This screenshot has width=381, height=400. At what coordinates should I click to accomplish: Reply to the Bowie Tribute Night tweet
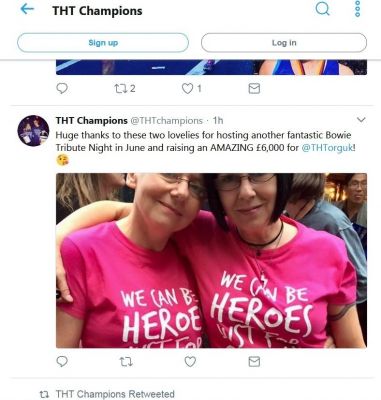click(62, 361)
